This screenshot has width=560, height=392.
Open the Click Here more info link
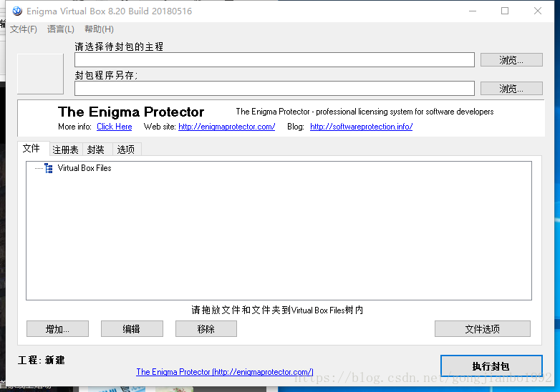115,127
